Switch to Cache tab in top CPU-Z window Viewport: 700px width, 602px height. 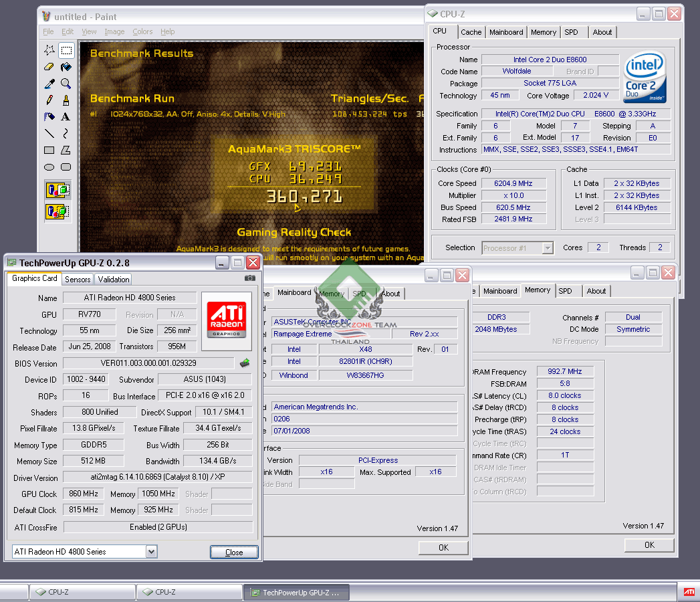click(x=471, y=32)
